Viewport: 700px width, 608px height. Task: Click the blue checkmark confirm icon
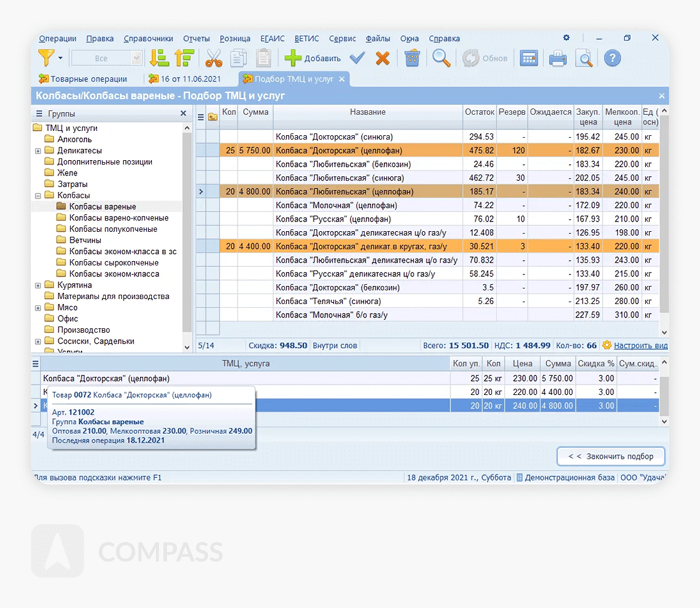click(x=357, y=58)
